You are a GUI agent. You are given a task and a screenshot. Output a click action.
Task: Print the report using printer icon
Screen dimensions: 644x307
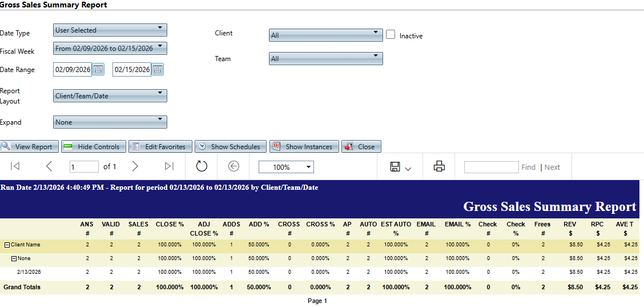point(439,166)
